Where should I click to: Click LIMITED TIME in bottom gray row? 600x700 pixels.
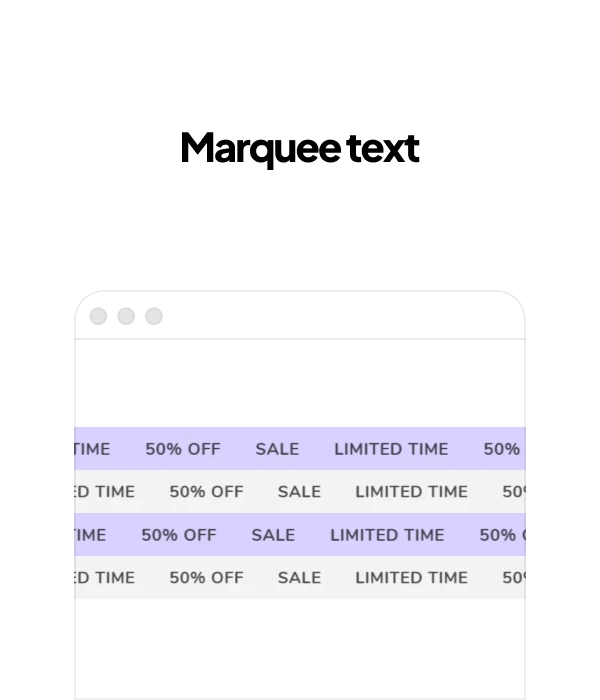click(411, 578)
